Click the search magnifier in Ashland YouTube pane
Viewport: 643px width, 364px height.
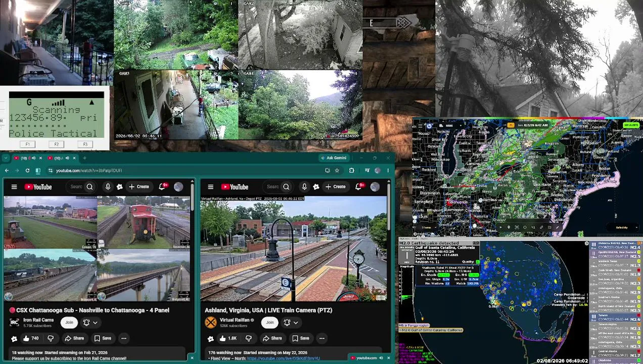point(286,187)
